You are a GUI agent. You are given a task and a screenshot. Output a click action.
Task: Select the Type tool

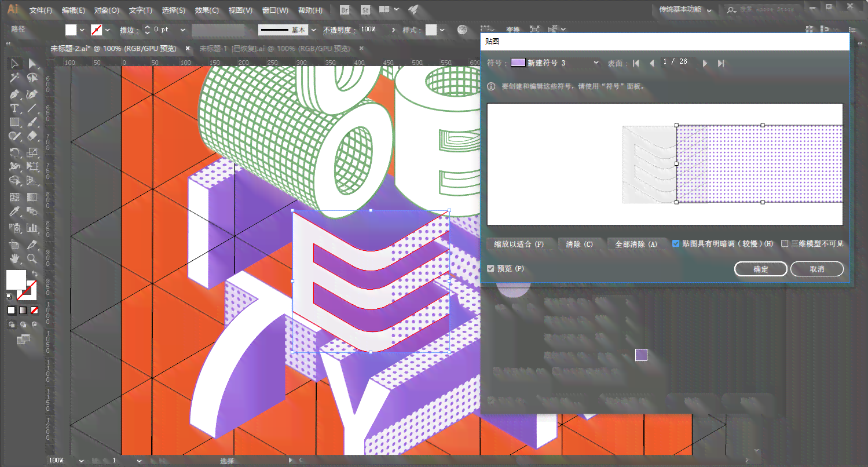[x=14, y=108]
